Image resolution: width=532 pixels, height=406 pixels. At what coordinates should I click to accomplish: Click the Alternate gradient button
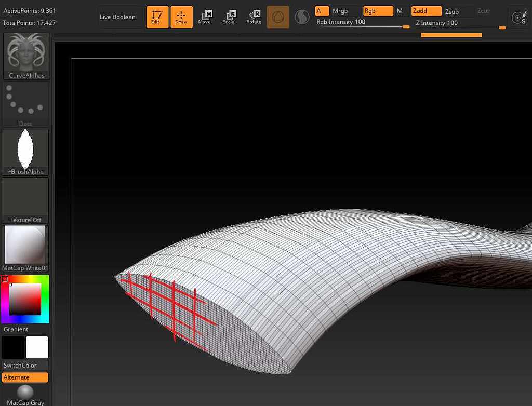pyautogui.click(x=25, y=377)
